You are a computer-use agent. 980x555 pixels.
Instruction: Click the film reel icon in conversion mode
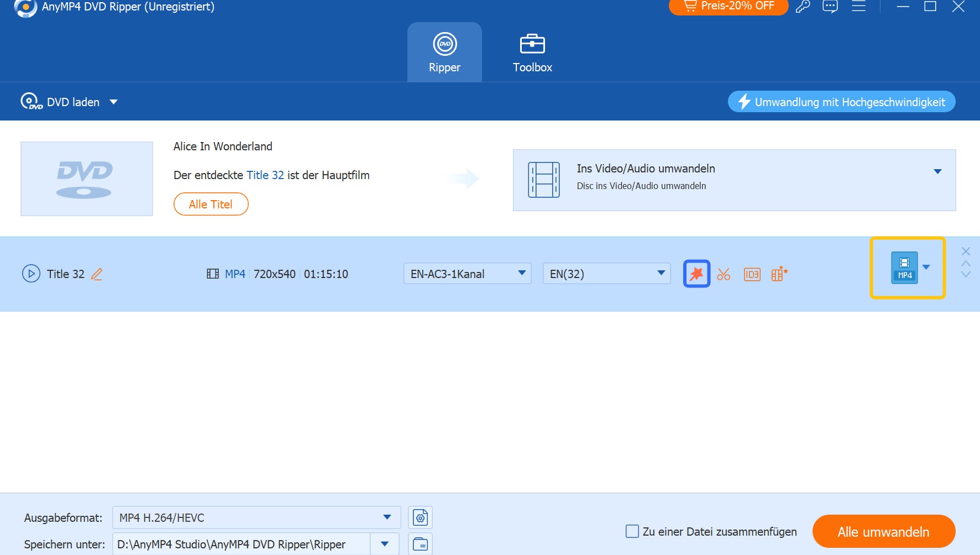coord(544,180)
